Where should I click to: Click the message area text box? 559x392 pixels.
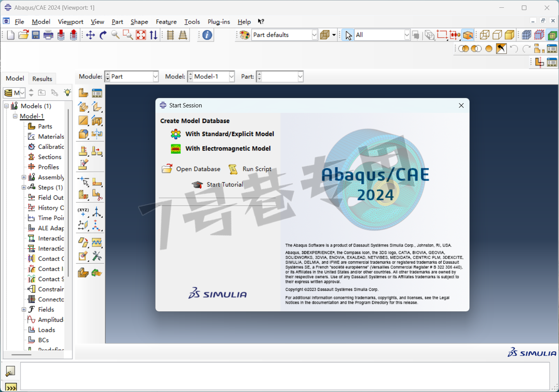point(285,376)
